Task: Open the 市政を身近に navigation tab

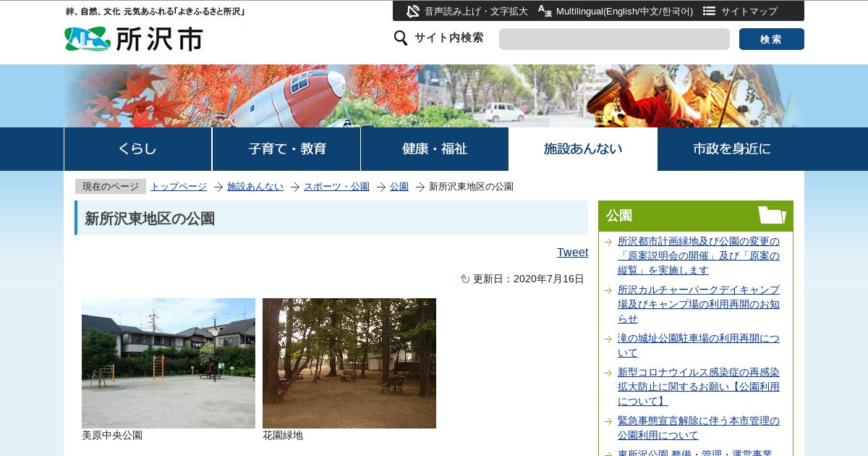Action: pos(731,149)
